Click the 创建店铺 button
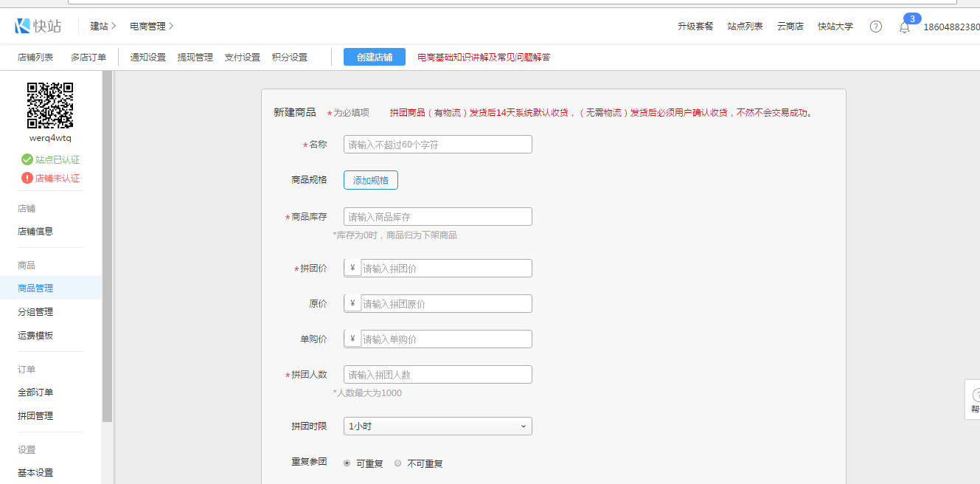 [x=374, y=58]
